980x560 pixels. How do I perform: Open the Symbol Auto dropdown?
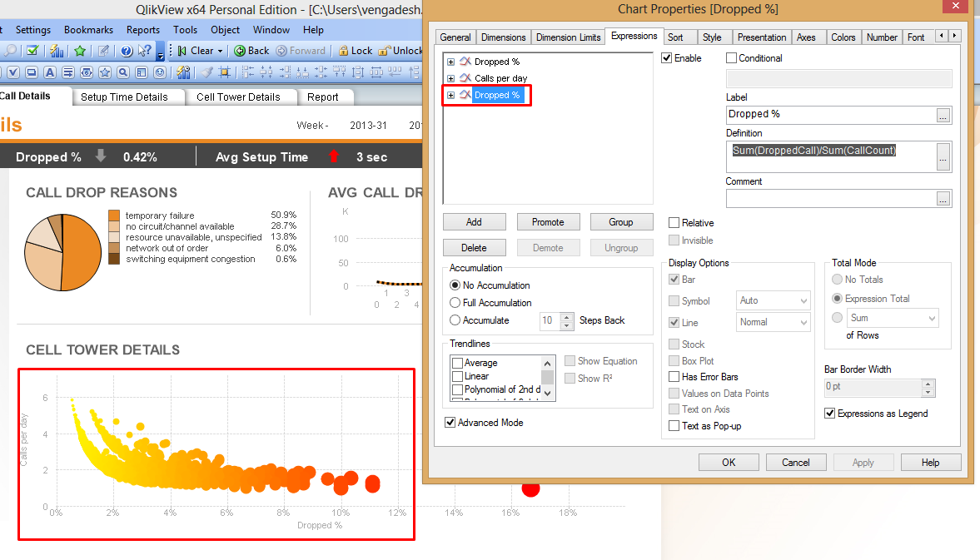774,301
